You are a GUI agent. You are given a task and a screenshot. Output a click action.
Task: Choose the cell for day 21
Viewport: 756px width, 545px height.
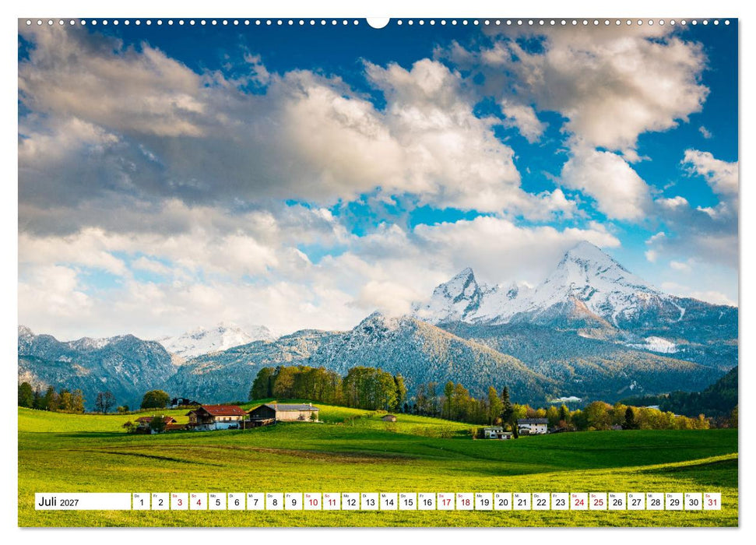click(522, 501)
